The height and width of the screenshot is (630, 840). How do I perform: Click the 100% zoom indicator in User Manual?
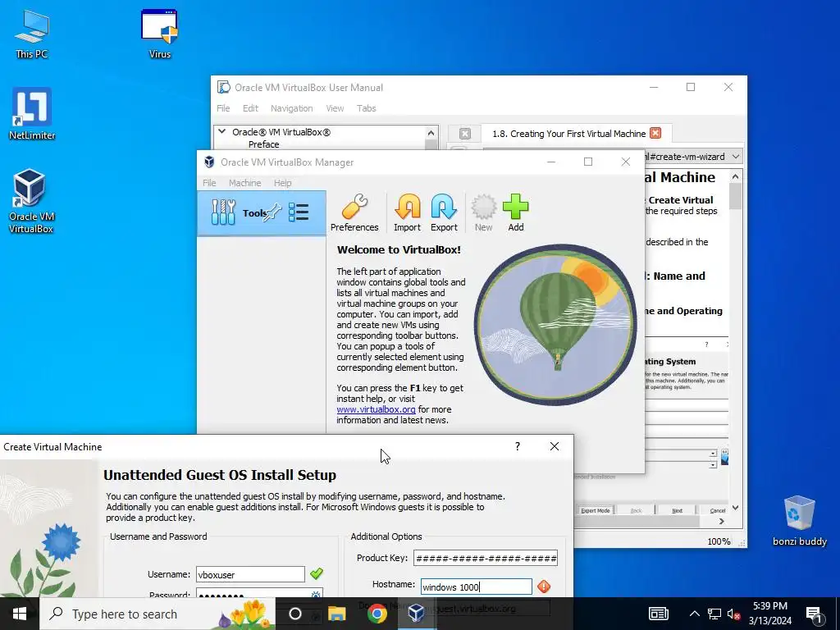tap(719, 541)
